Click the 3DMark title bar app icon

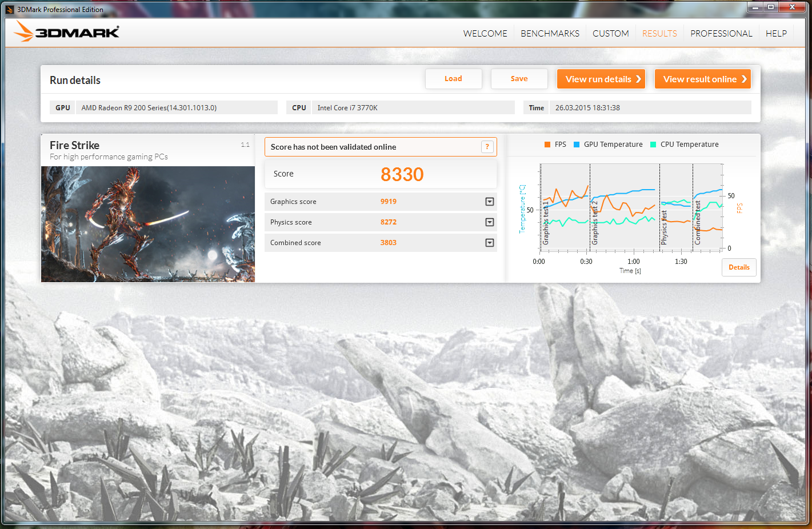click(x=9, y=9)
